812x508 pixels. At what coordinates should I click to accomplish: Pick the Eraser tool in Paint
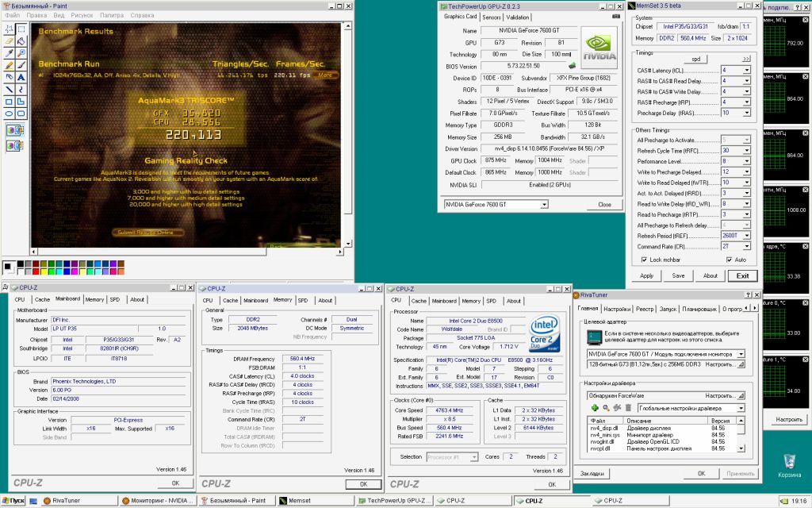coord(9,41)
